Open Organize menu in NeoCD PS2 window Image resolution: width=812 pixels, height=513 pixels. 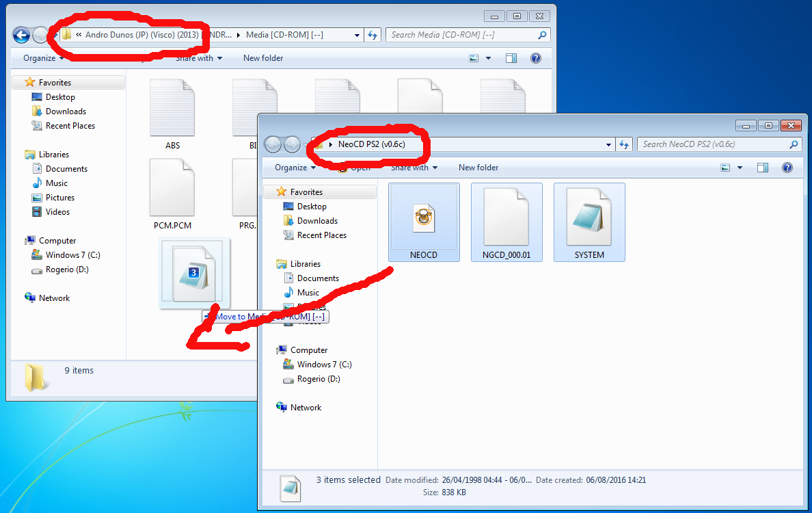coord(295,168)
